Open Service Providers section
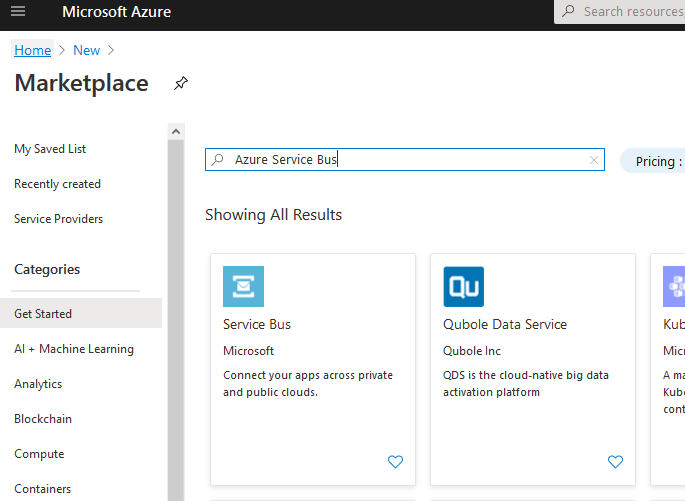685x501 pixels. [59, 219]
